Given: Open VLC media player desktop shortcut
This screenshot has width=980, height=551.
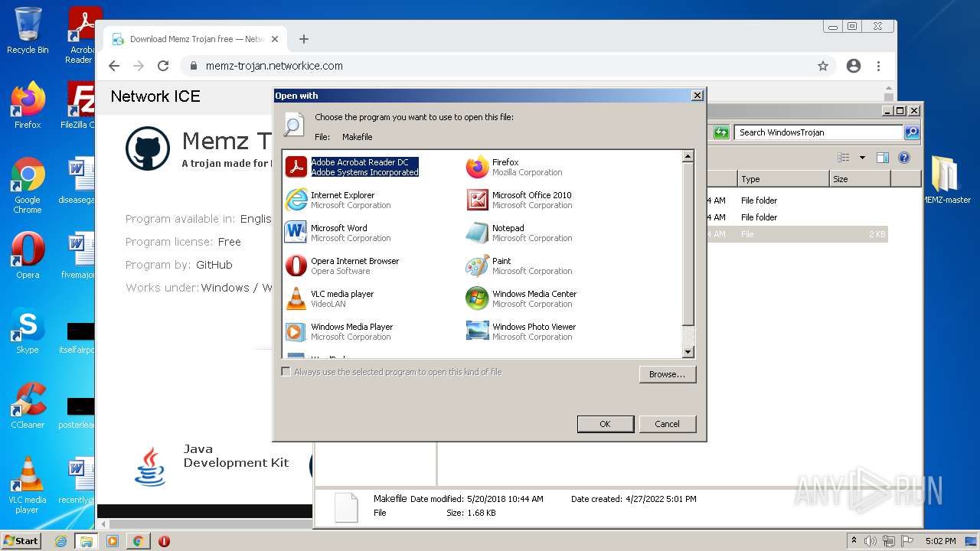Looking at the screenshot, I should [x=28, y=485].
